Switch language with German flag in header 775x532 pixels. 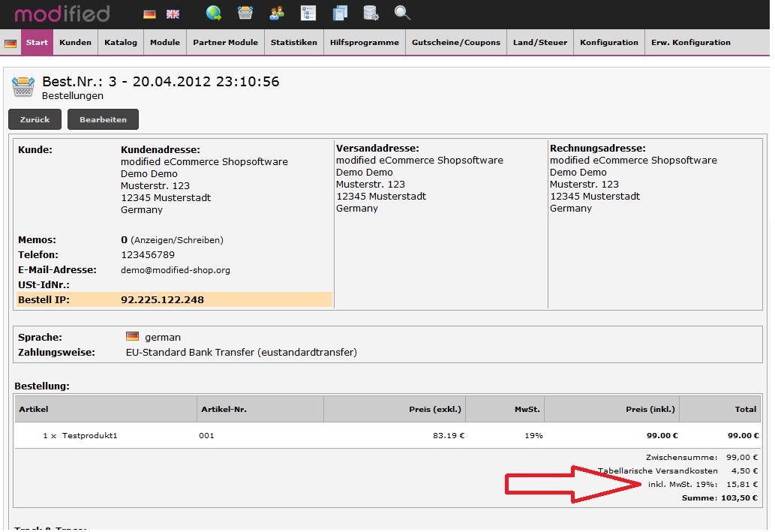pos(150,14)
